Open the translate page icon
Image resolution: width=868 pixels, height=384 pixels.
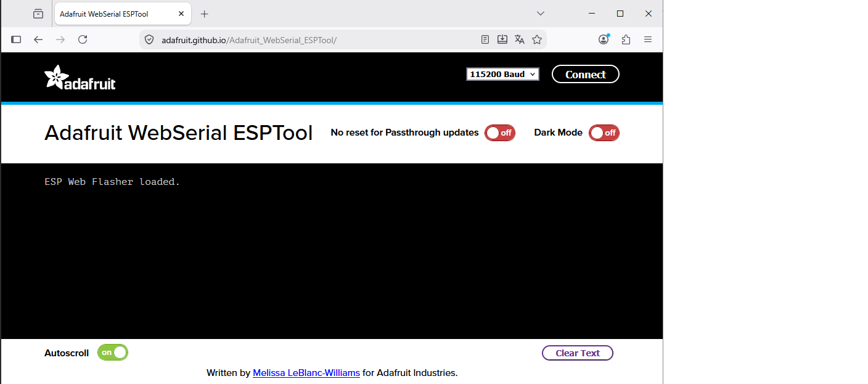[520, 39]
